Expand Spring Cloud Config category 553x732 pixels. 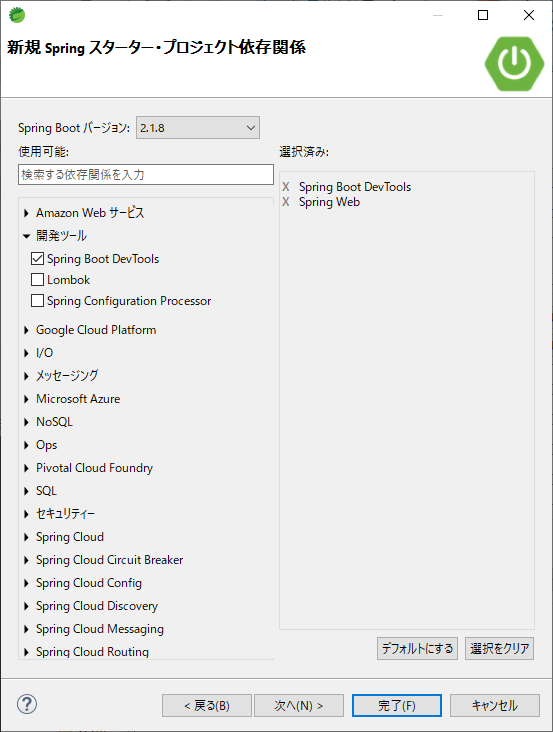pyautogui.click(x=27, y=584)
